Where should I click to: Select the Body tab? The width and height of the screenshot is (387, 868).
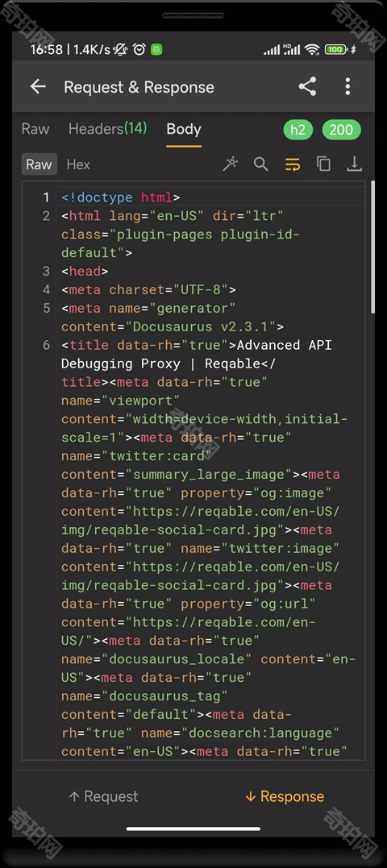184,129
